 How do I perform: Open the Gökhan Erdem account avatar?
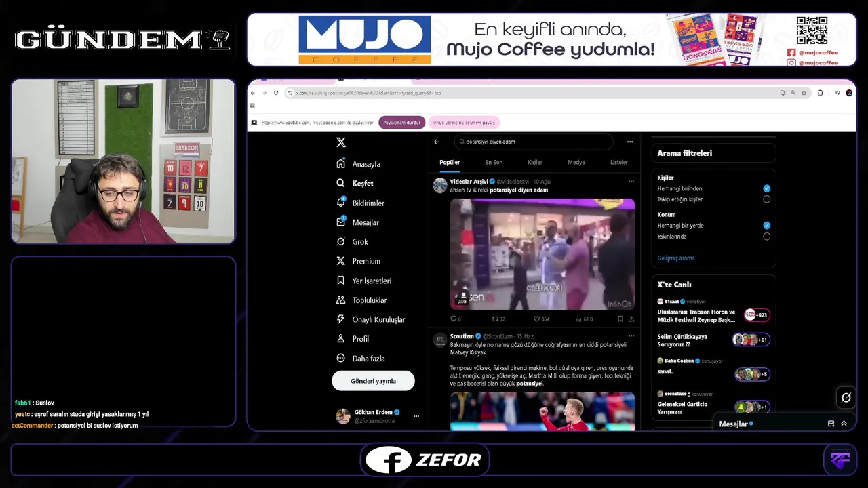pos(343,416)
